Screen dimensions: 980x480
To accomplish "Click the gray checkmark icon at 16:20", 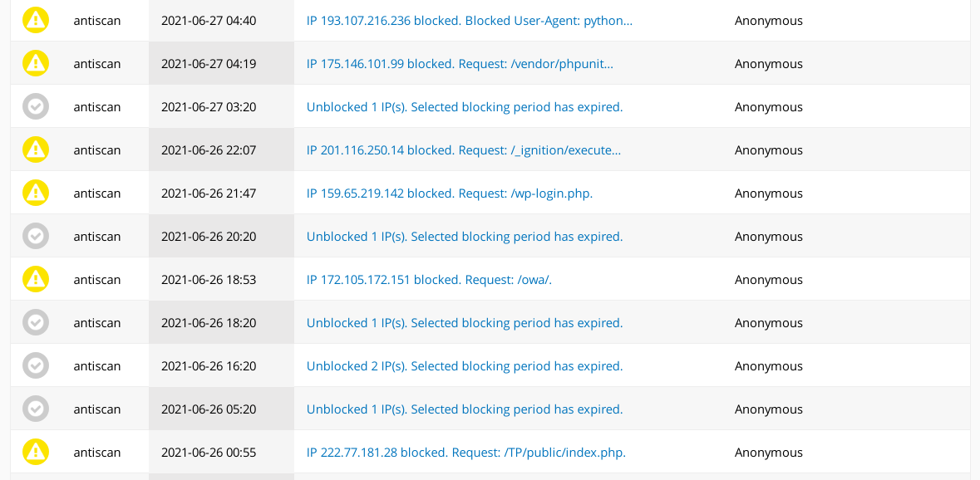I will (x=36, y=365).
